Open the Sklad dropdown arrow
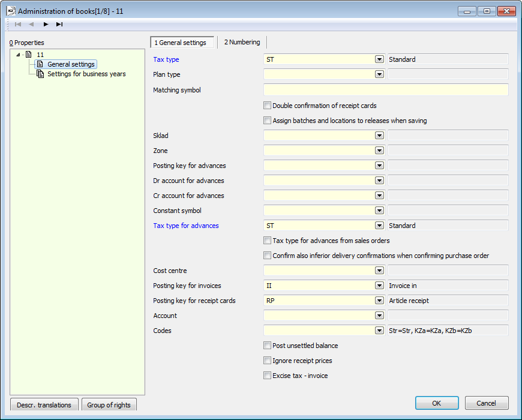The image size is (522, 420). click(379, 136)
